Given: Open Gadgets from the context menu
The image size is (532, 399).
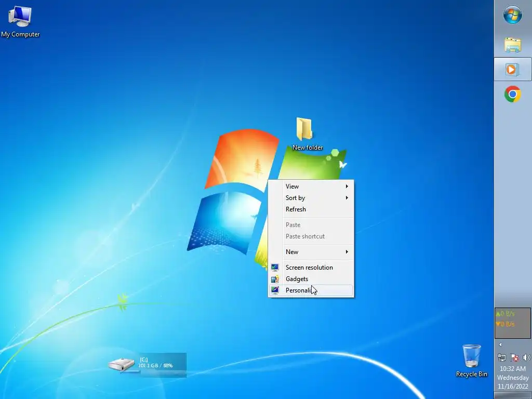Looking at the screenshot, I should tap(311, 279).
